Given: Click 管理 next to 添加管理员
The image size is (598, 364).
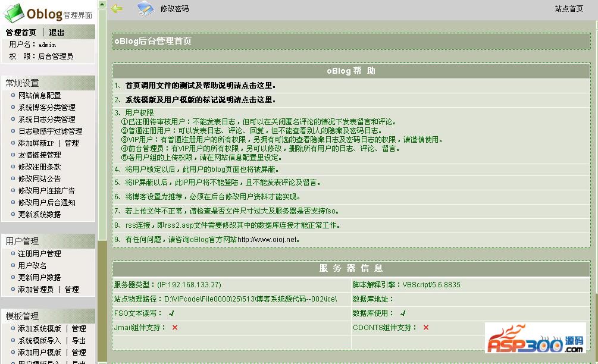Looking at the screenshot, I should 71,289.
